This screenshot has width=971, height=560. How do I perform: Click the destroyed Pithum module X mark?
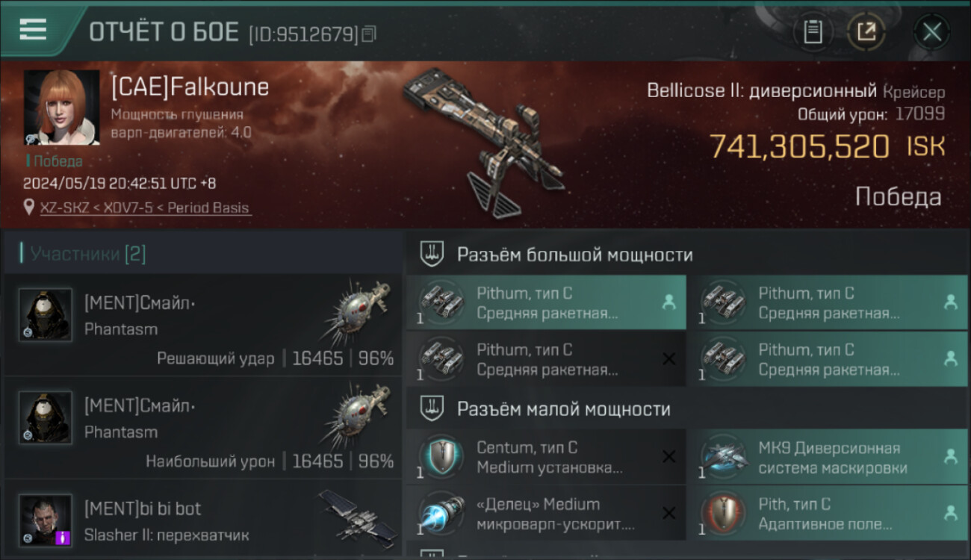(x=668, y=359)
